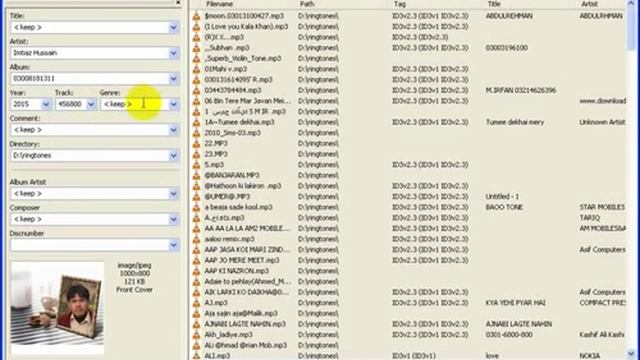640x360 pixels.
Task: Select the file AA AA LA LA AM2 MOBILE
Action: pos(247,228)
